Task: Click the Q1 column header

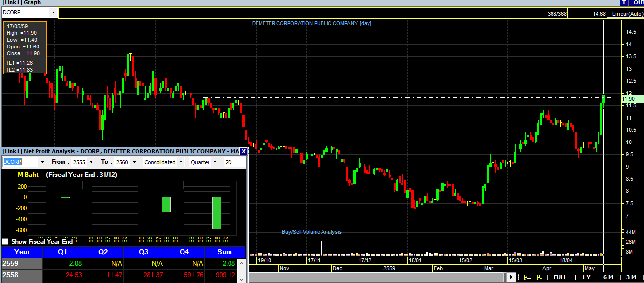Action: [x=63, y=252]
